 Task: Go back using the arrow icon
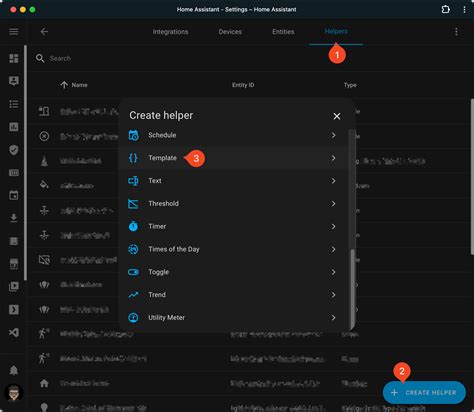click(x=44, y=32)
